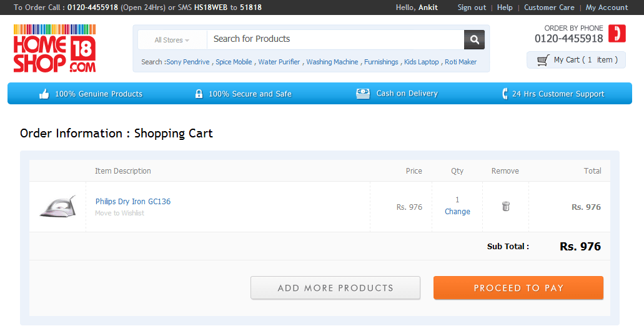Click Proceed to Pay button
The image size is (644, 336).
click(518, 287)
